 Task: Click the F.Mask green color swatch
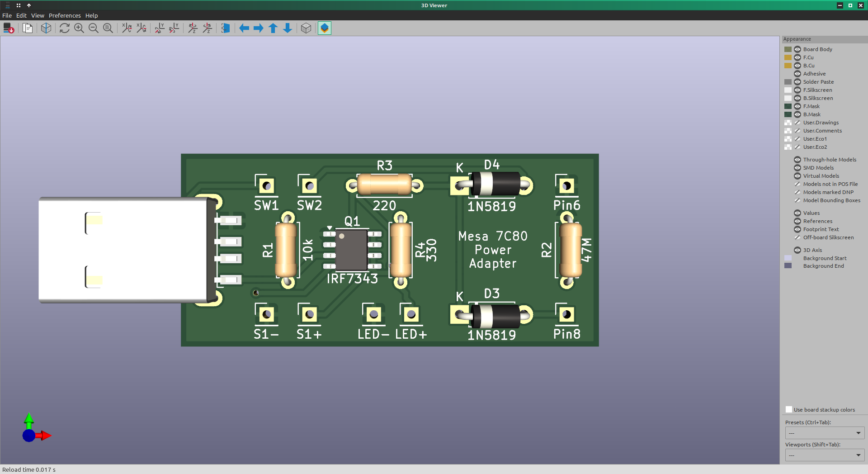(x=788, y=106)
